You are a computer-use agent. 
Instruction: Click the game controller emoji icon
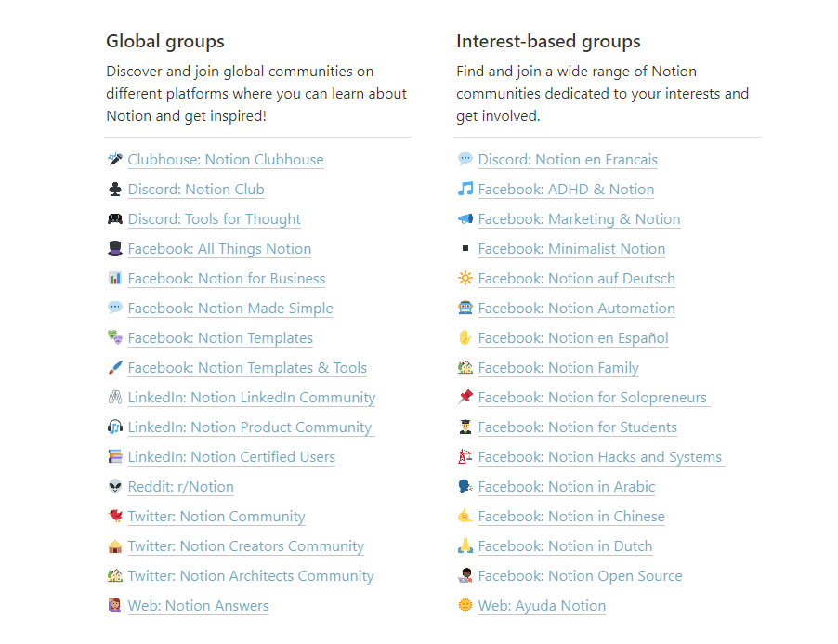(115, 219)
